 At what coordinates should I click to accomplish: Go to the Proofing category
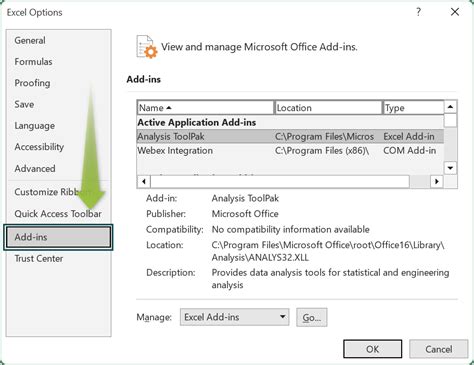point(32,83)
